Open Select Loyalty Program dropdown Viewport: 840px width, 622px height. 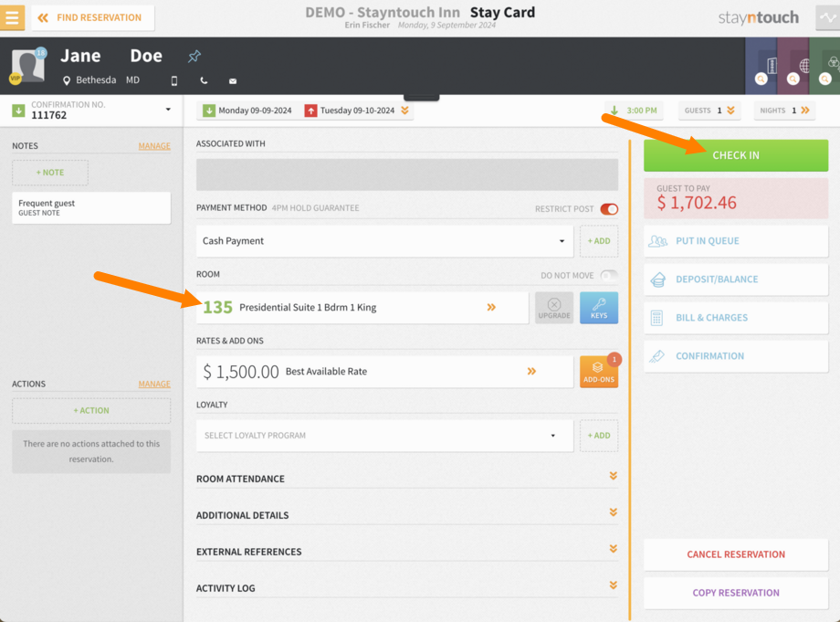(x=384, y=436)
